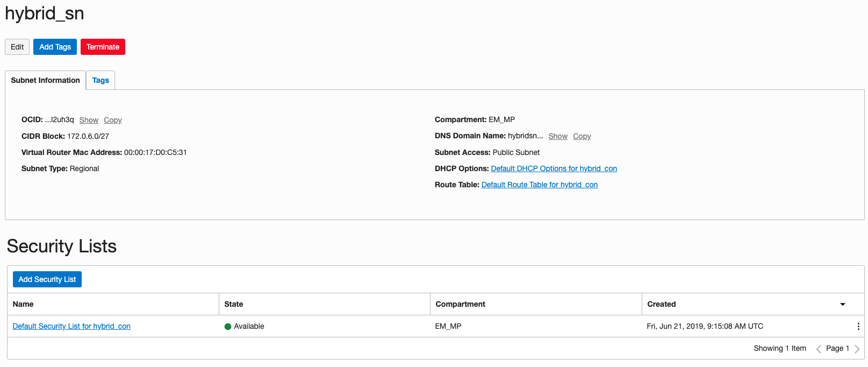Open Default Route Table for hybrid_con
Screen dimensions: 868x367
539,185
